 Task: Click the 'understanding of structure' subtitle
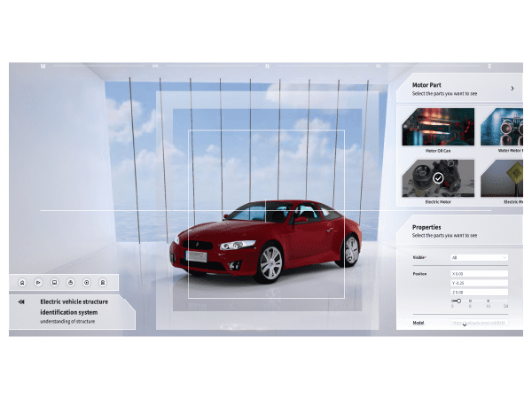click(67, 321)
